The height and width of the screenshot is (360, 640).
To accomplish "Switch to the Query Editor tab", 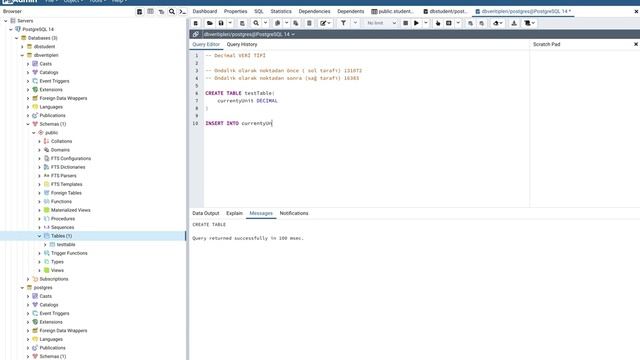I will 206,44.
